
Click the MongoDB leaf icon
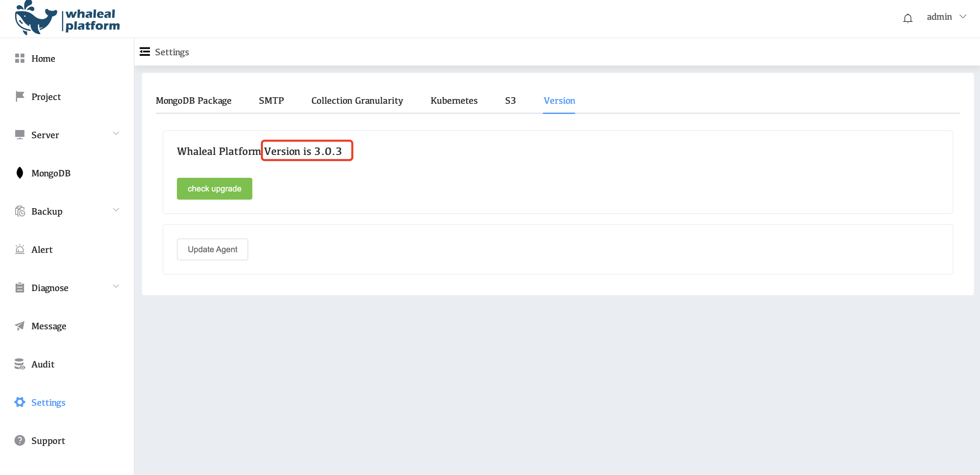coord(20,173)
